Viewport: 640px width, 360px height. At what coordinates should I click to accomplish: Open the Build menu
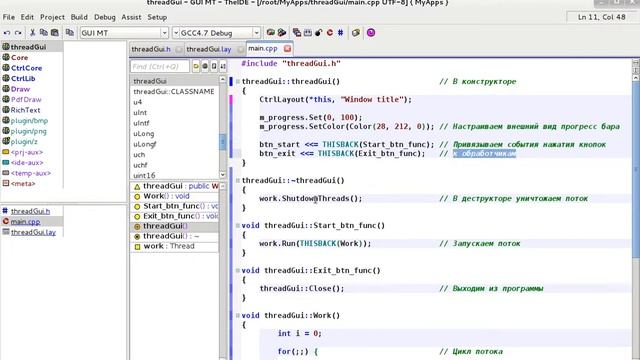pyautogui.click(x=79, y=17)
